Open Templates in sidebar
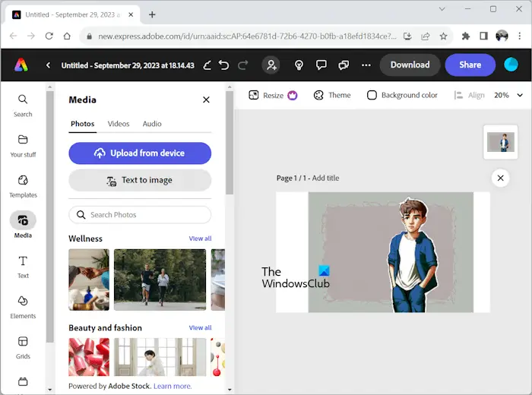Viewport: 532px width, 395px height. 23,186
